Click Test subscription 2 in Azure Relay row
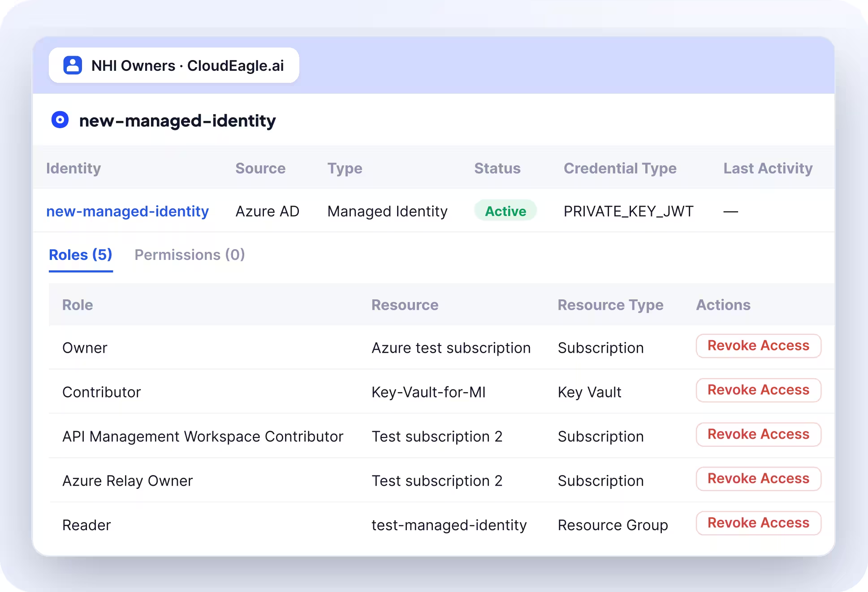868x592 pixels. coord(437,481)
